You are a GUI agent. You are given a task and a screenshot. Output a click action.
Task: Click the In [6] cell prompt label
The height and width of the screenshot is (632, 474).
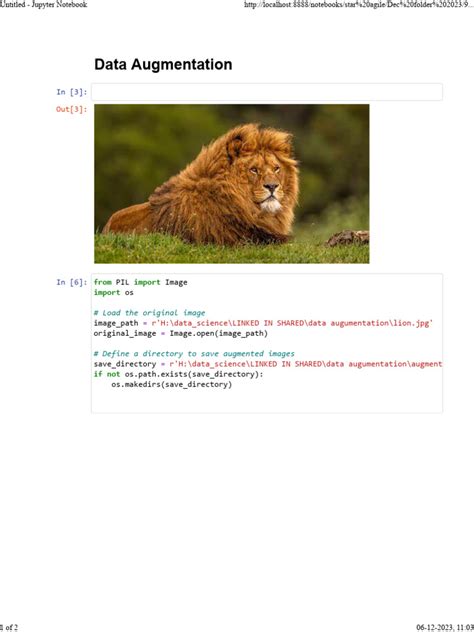click(72, 282)
